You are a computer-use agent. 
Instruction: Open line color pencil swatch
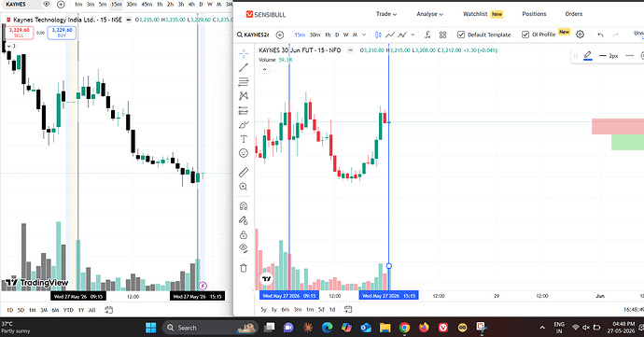(x=588, y=55)
